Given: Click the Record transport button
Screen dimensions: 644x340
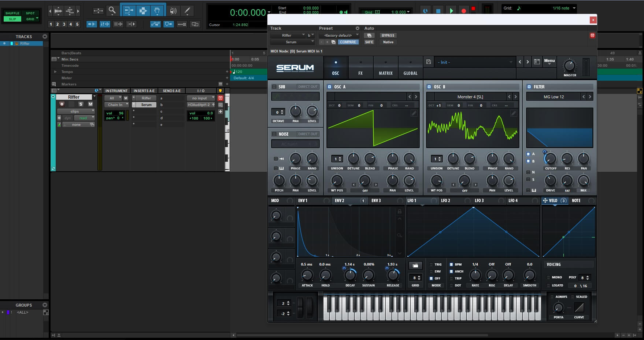Looking at the screenshot, I should tap(463, 11).
